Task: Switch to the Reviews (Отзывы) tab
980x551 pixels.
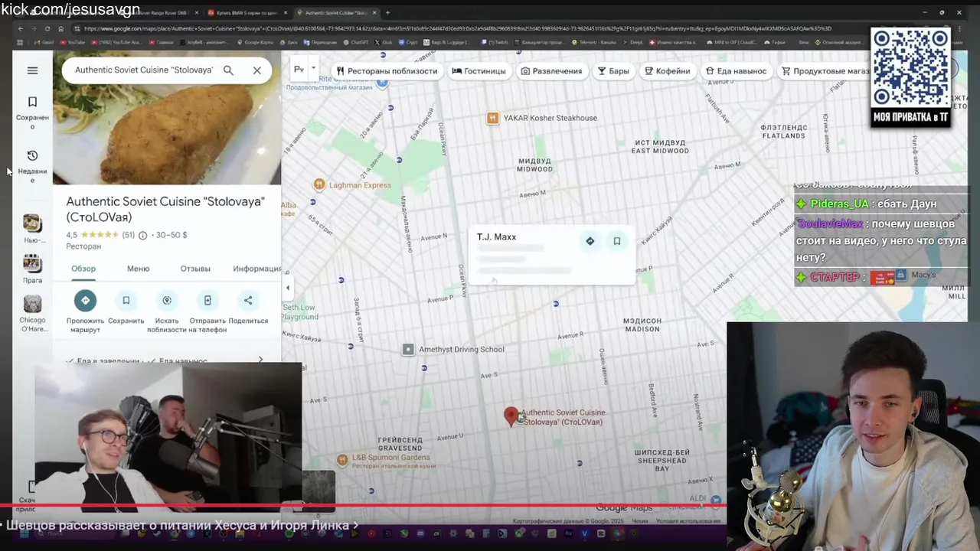Action: pos(195,269)
